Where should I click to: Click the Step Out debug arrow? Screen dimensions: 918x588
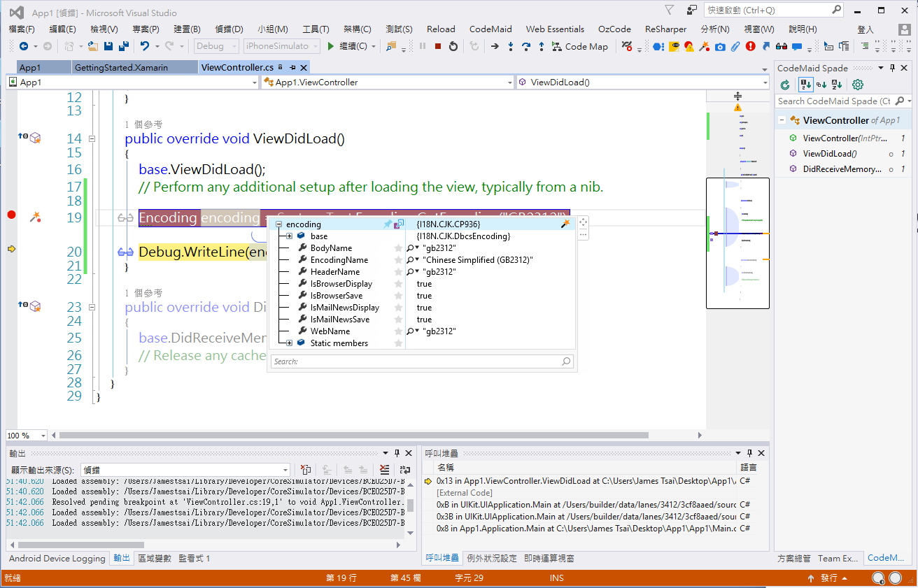541,46
